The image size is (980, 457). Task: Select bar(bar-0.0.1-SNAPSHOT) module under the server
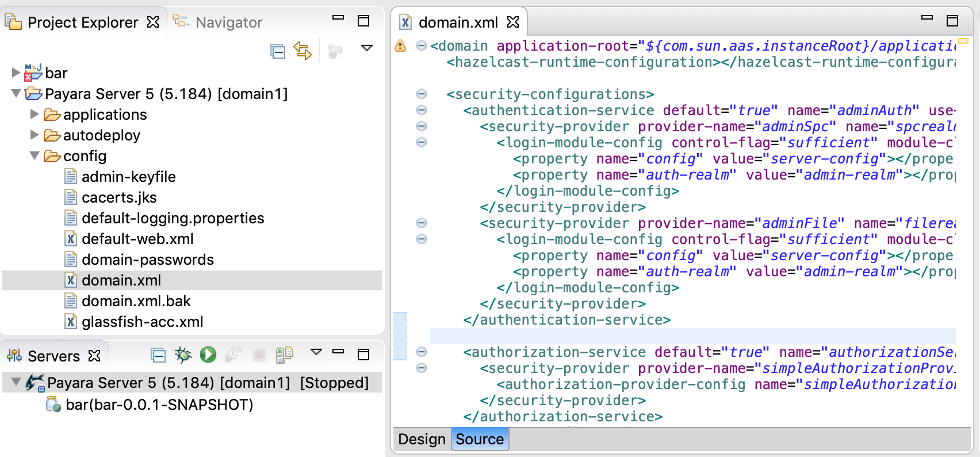click(x=159, y=405)
